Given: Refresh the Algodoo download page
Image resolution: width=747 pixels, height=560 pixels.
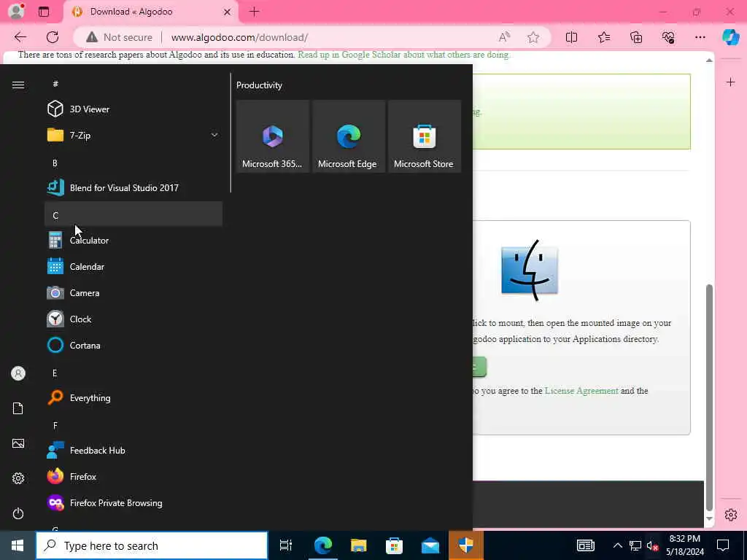Looking at the screenshot, I should [53, 37].
